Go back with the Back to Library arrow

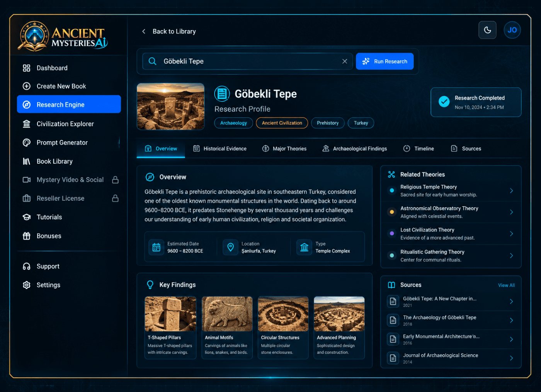(x=144, y=31)
